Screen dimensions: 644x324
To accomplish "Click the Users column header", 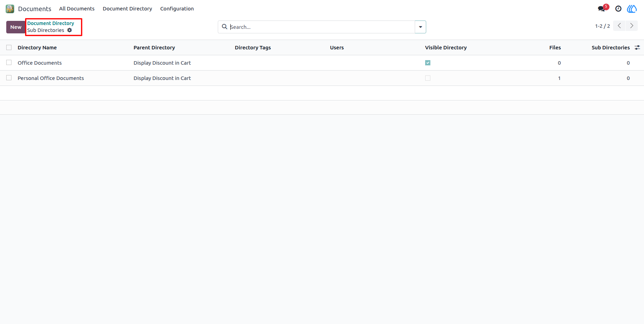I will pos(337,48).
